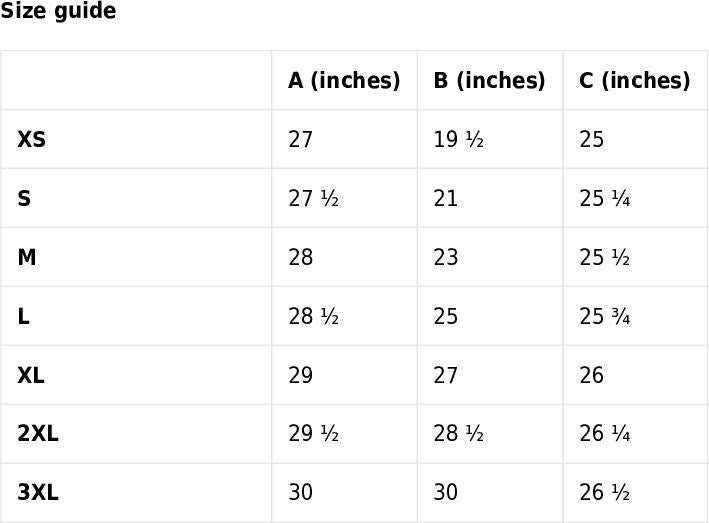The height and width of the screenshot is (523, 709).
Task: Click the Size guide heading
Action: pyautogui.click(x=58, y=11)
